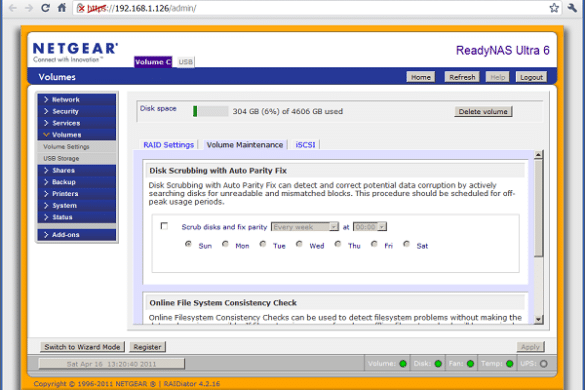Open the 00:00 scrub time dropdown
The image size is (585, 390).
tap(370, 227)
